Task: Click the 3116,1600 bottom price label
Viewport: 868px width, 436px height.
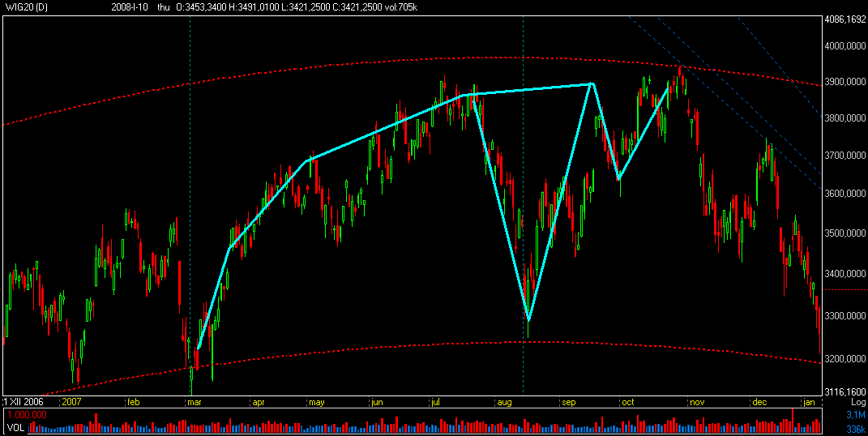Action: click(x=844, y=391)
